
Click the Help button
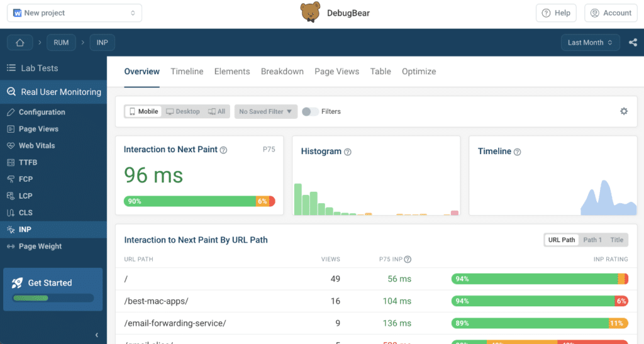(556, 13)
